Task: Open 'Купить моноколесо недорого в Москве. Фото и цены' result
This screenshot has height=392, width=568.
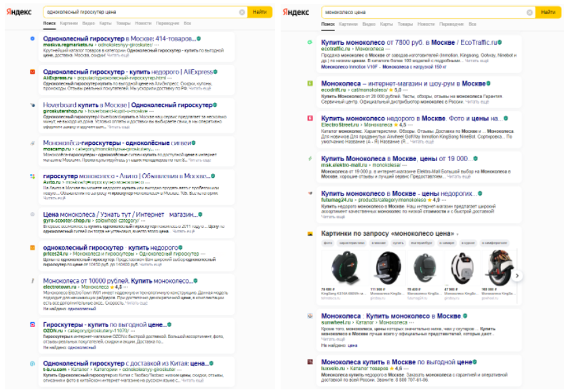Action: point(412,118)
